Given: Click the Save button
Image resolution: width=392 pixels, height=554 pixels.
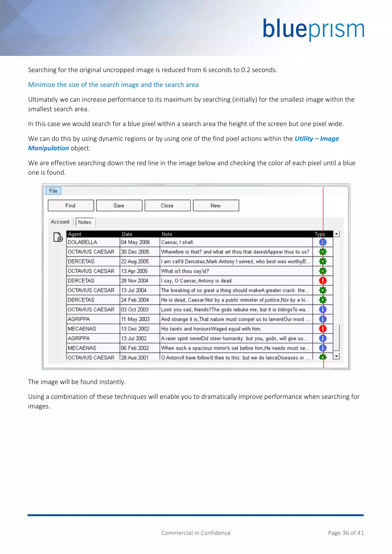Looking at the screenshot, I should tap(119, 206).
